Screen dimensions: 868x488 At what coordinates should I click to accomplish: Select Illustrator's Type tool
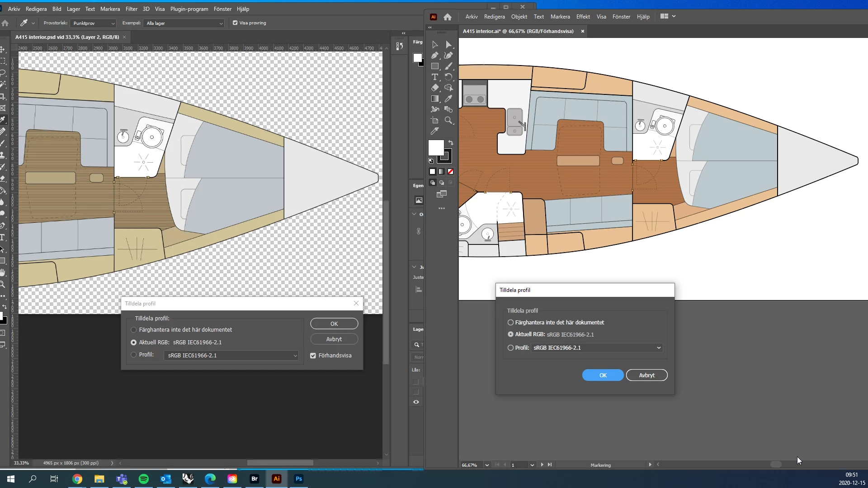click(434, 77)
